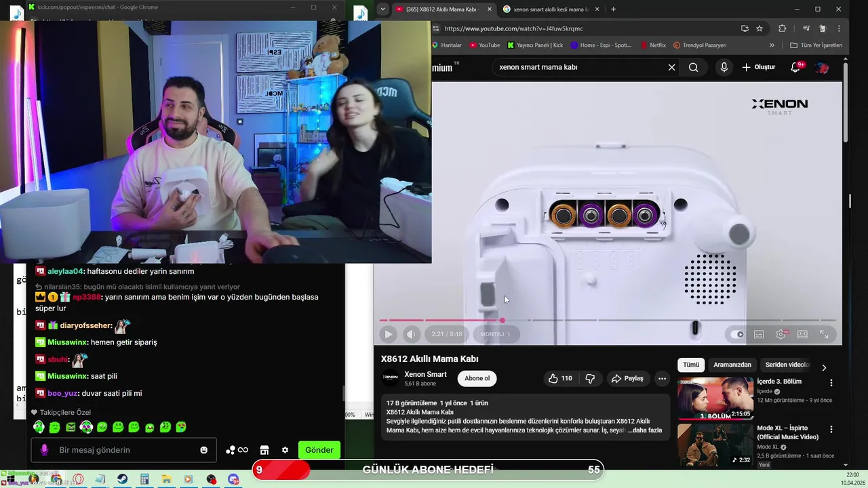This screenshot has width=868, height=488.
Task: Open Tüm Yer İşaretleri folder
Action: coord(816,45)
